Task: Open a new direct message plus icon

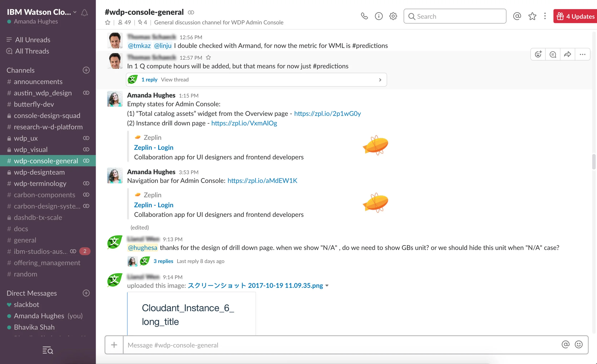Action: tap(86, 293)
